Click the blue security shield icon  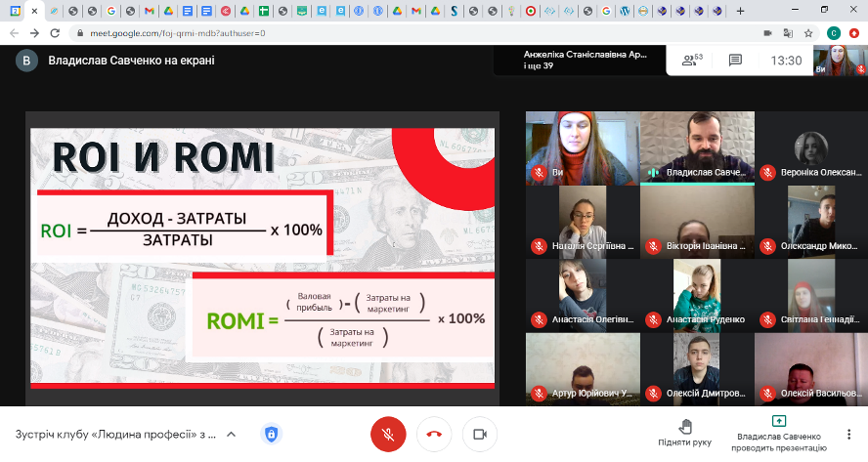271,434
